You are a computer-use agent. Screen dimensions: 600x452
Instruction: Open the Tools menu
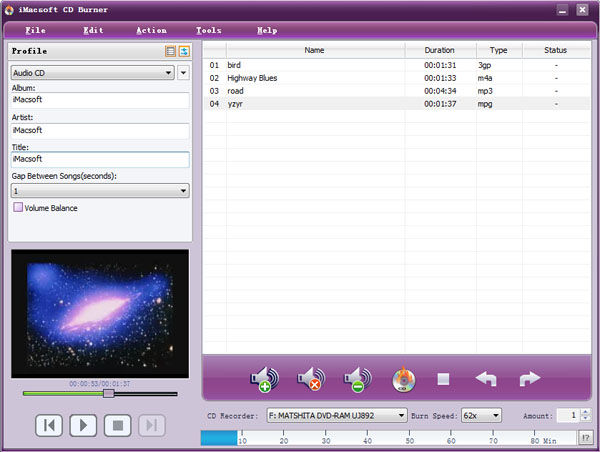coord(209,31)
